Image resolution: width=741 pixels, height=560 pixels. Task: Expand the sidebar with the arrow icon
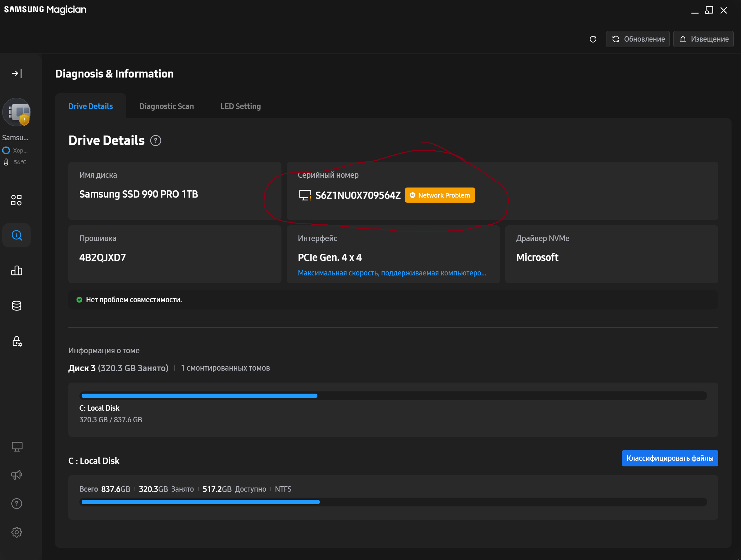point(17,73)
